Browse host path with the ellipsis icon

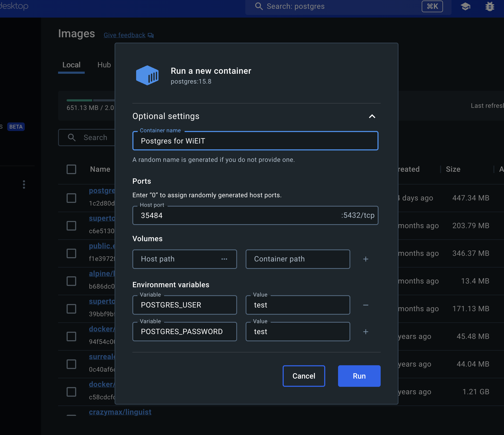[x=224, y=259]
